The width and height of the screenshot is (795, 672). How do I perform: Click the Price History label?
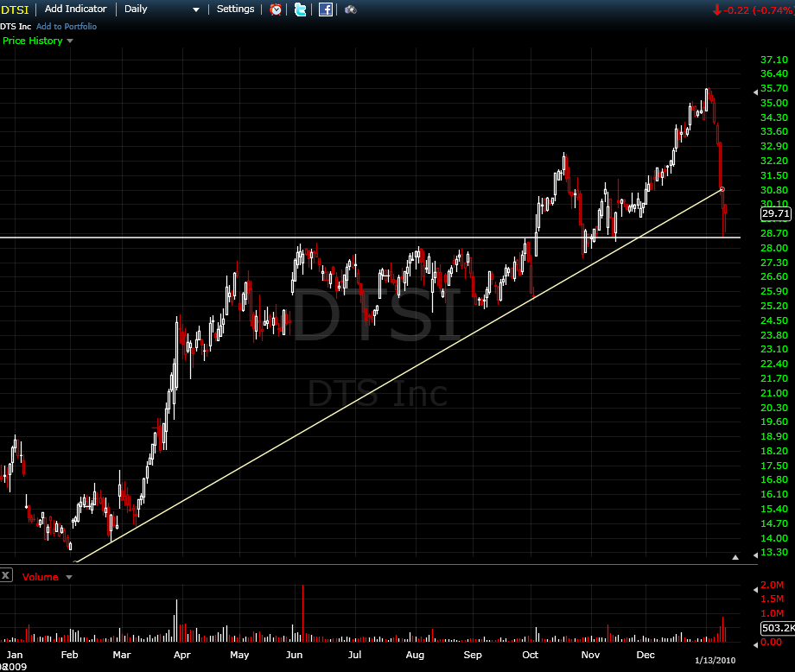coord(33,41)
